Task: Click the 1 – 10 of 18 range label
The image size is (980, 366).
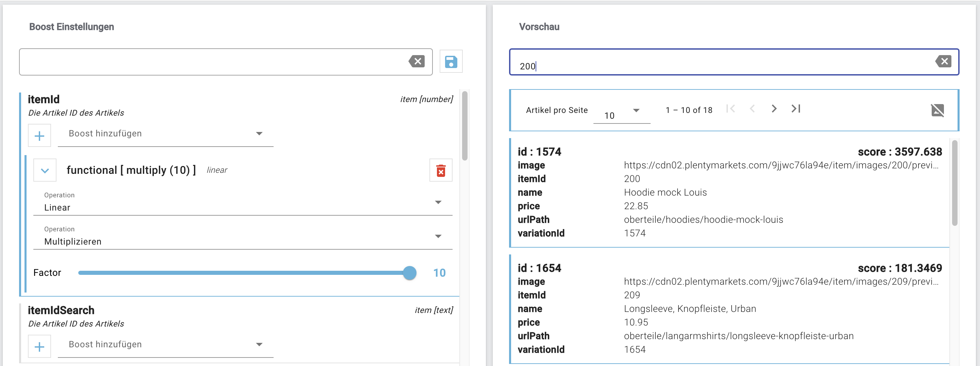Action: point(689,110)
